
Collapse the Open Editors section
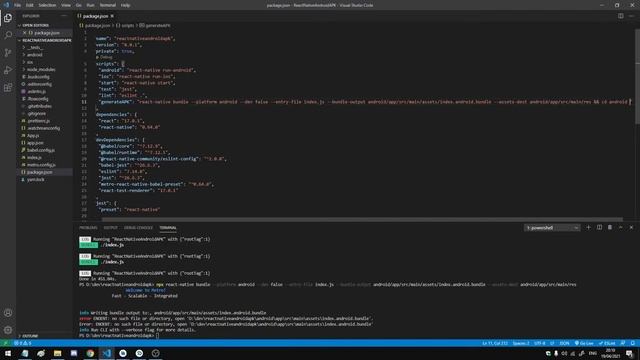click(x=35, y=25)
